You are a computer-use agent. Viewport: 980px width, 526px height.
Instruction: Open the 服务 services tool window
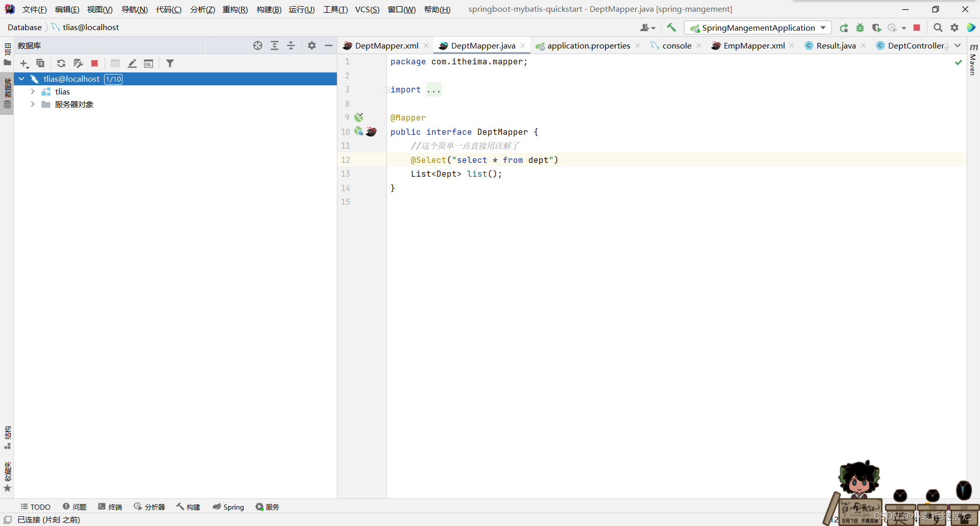267,507
